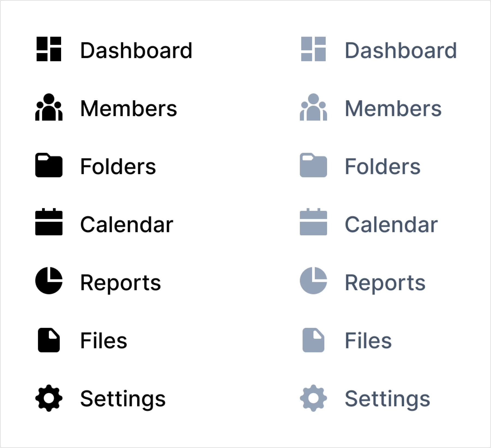This screenshot has width=491, height=448.
Task: Open the gray Folders text label
Action: tap(383, 167)
